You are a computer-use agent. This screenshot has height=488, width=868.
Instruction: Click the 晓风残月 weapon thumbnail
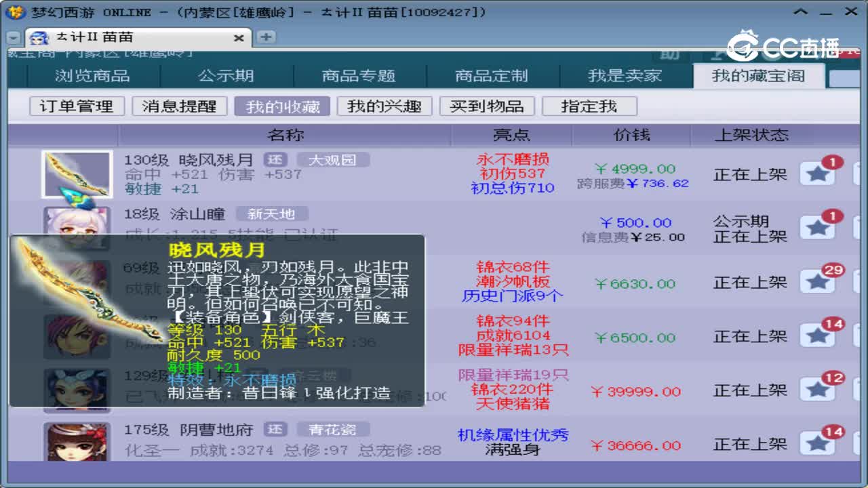(77, 174)
